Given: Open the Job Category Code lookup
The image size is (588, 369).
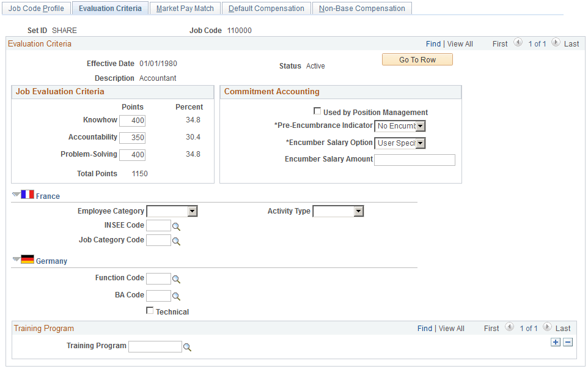Looking at the screenshot, I should pos(176,240).
